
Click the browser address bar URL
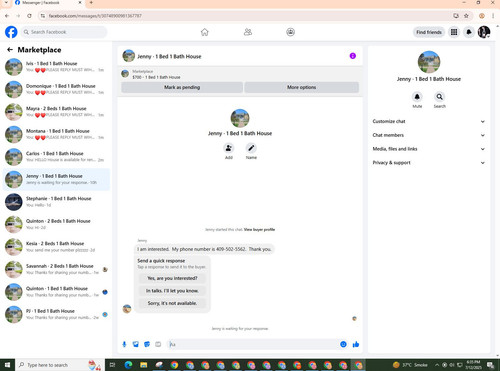[95, 16]
